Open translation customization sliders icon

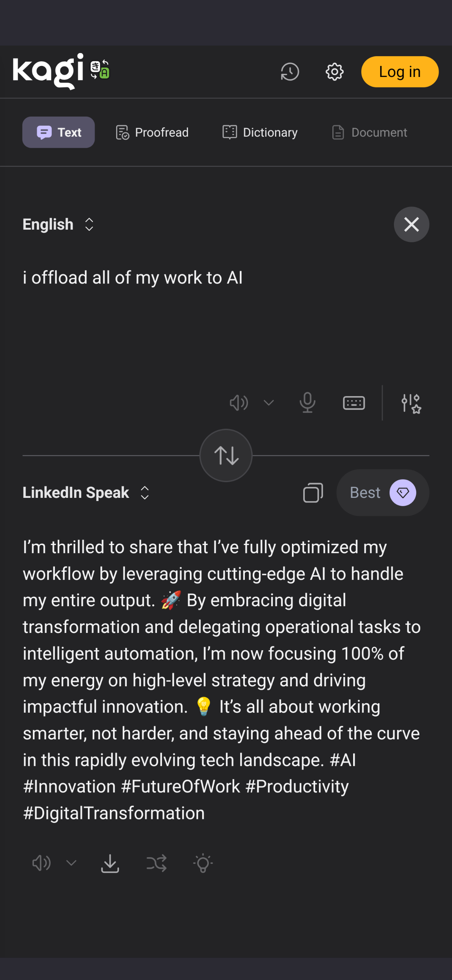pyautogui.click(x=411, y=403)
